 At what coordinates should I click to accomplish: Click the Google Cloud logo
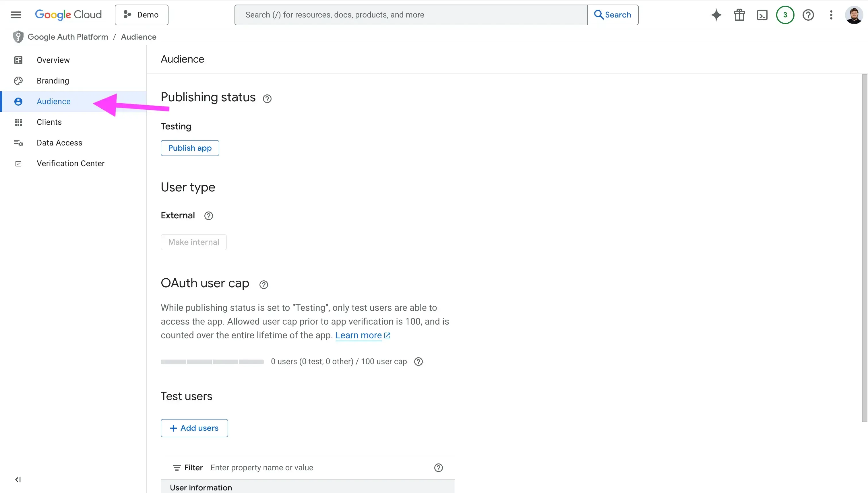coord(68,15)
